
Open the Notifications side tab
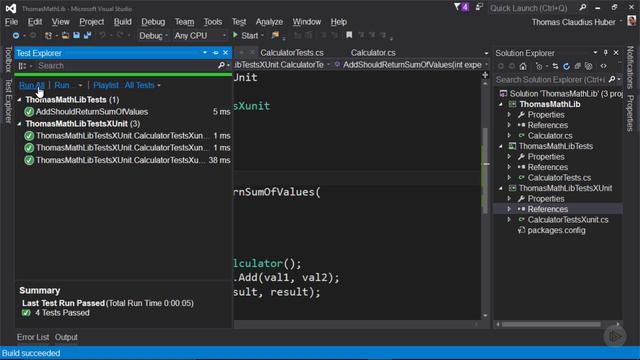click(630, 67)
